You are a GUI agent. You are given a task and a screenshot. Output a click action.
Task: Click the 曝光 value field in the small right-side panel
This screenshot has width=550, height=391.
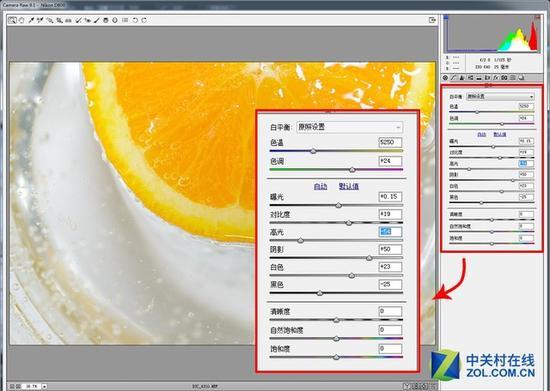coord(526,141)
